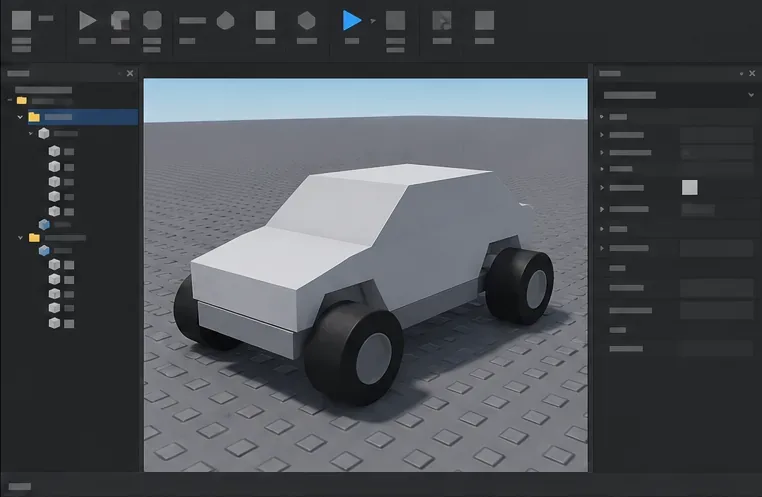Close the right properties panel
Viewport: 762px width, 497px height.
coord(752,73)
